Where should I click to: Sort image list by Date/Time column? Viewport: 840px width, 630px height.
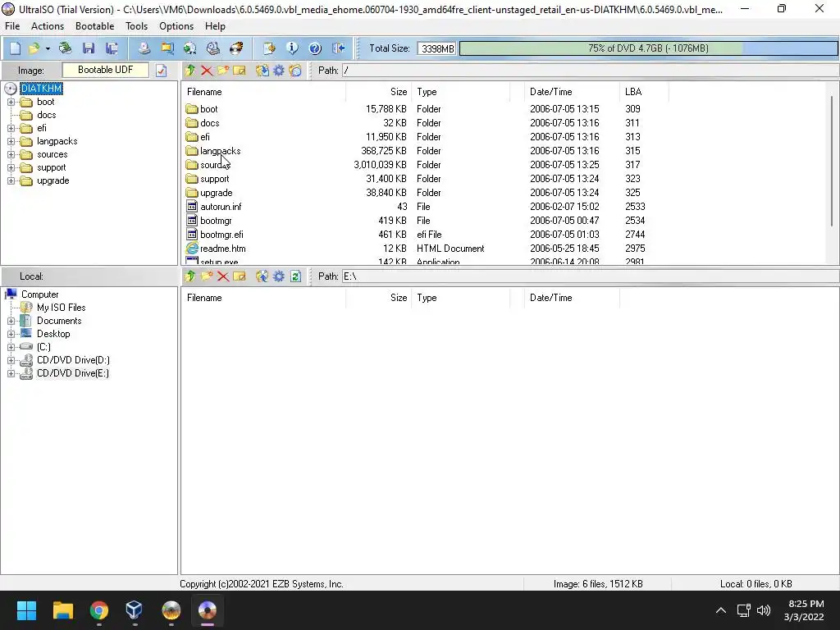click(x=572, y=92)
